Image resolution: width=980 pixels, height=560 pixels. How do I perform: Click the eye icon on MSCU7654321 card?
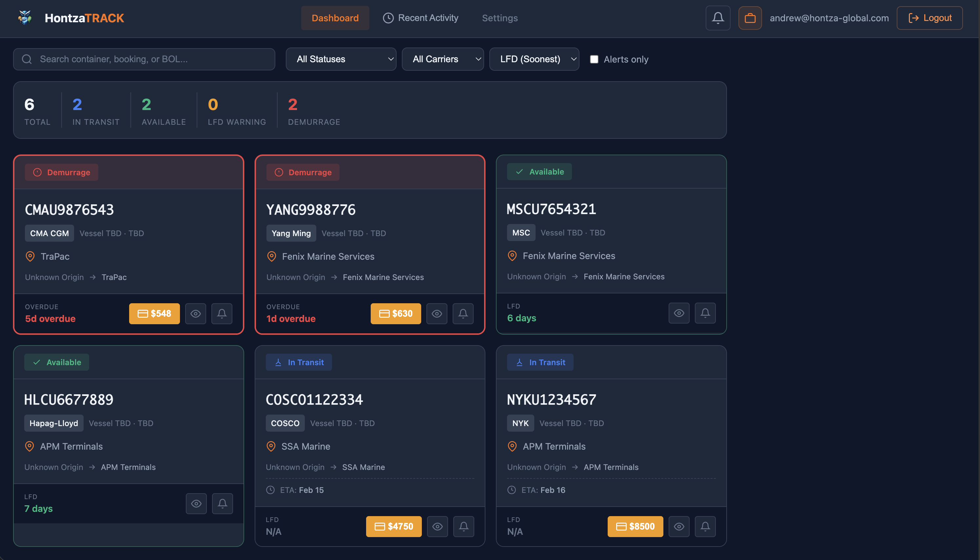coord(678,313)
